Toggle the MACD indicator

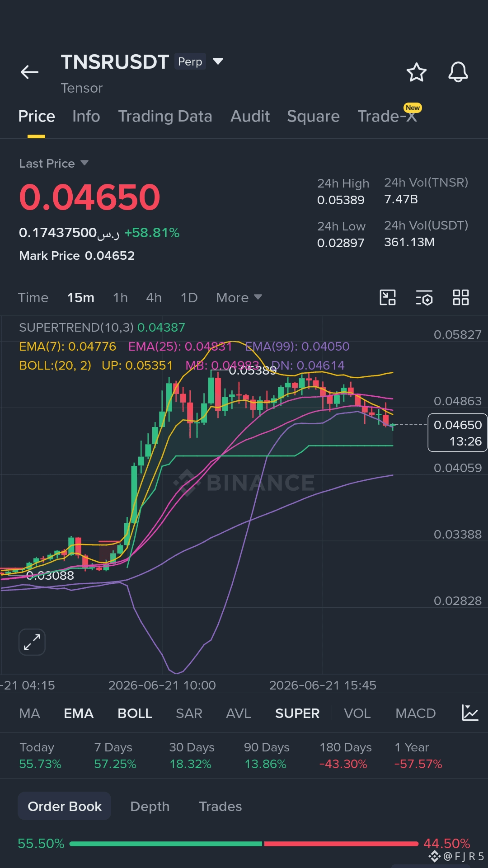(415, 713)
